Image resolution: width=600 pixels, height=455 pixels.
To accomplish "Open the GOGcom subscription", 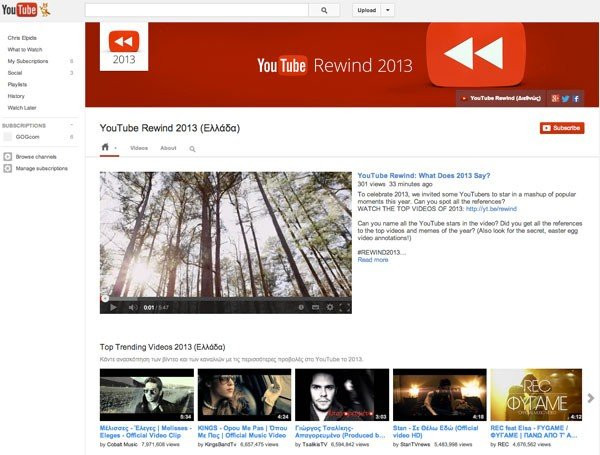I will (x=27, y=137).
